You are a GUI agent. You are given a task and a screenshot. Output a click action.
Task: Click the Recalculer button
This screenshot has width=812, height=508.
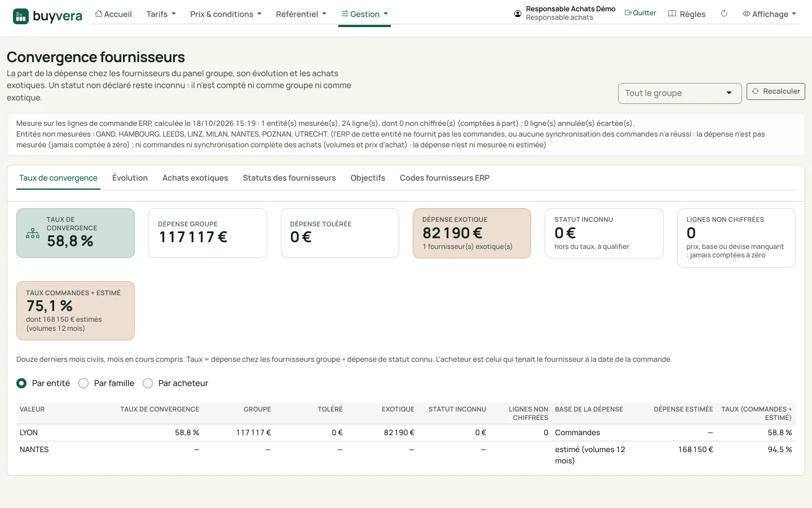tap(775, 91)
